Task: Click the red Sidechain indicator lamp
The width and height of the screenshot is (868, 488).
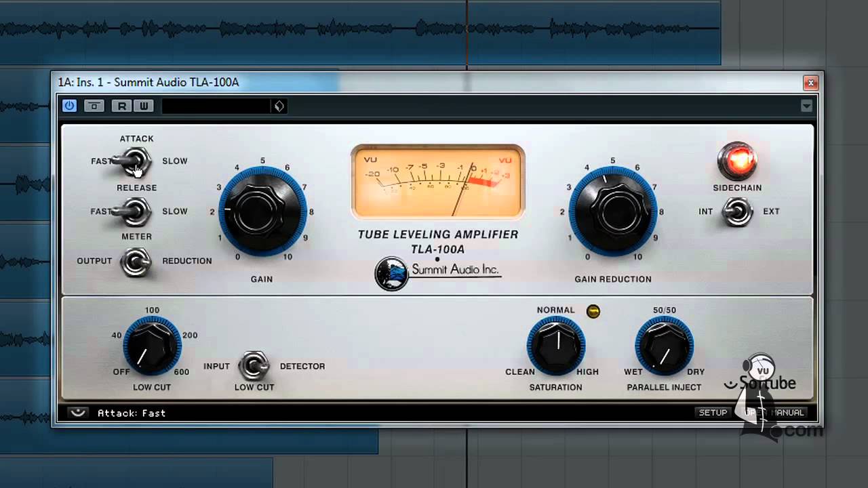Action: click(737, 161)
